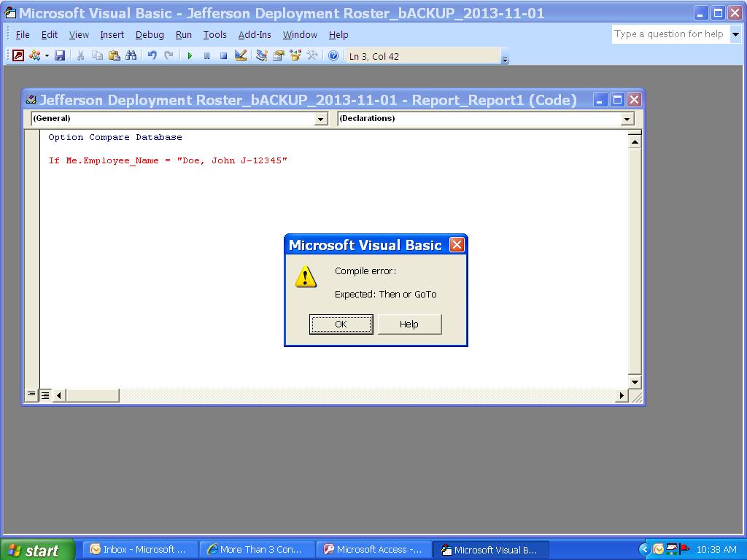Switch to 'More Than 3 Con...' taskbar item
Viewport: 747px width, 560px height.
tap(258, 550)
